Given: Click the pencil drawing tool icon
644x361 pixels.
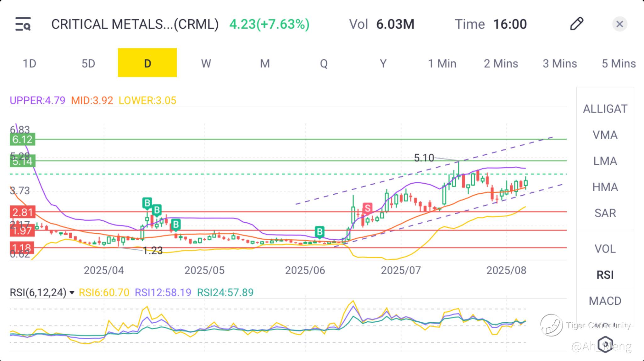Looking at the screenshot, I should click(576, 24).
